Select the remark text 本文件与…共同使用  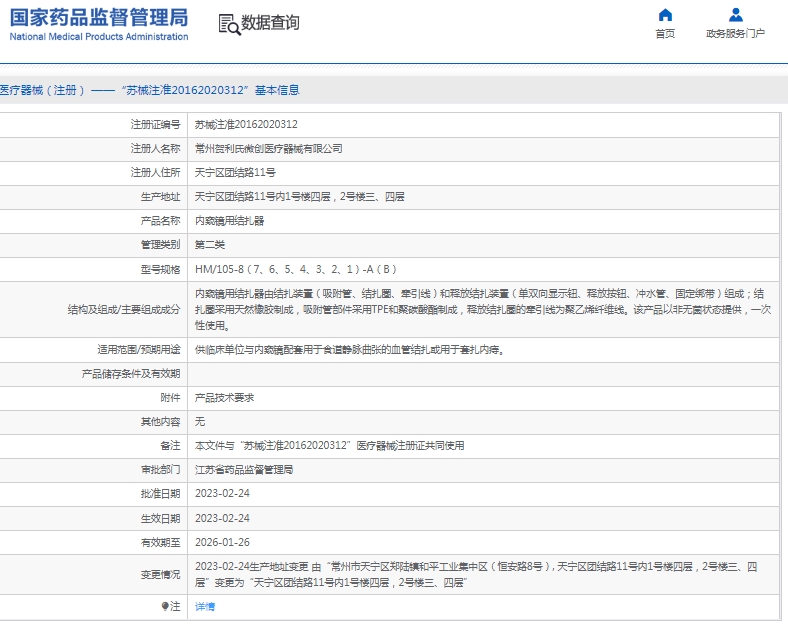point(330,446)
